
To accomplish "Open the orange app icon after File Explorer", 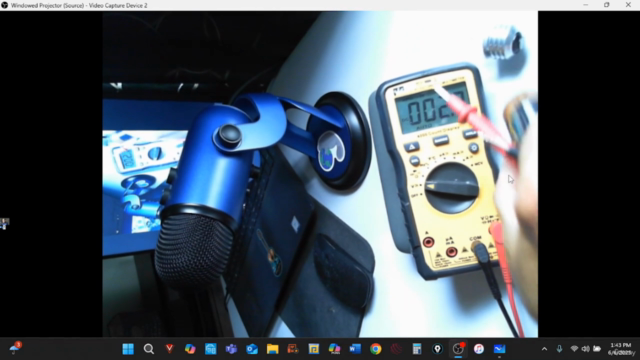I will tap(293, 349).
